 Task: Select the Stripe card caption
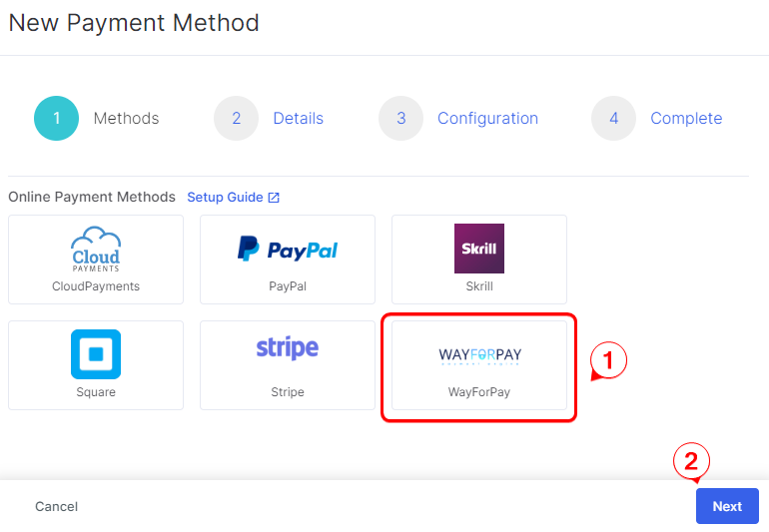tap(288, 392)
